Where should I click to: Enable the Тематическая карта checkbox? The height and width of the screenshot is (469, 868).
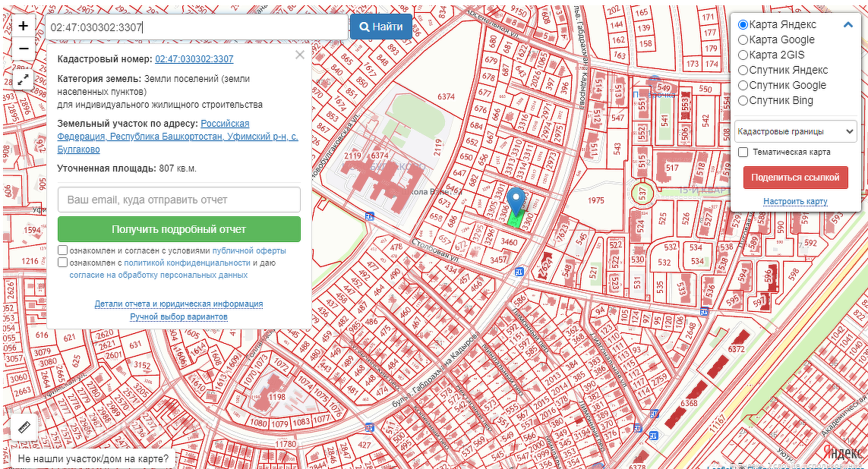point(743,152)
